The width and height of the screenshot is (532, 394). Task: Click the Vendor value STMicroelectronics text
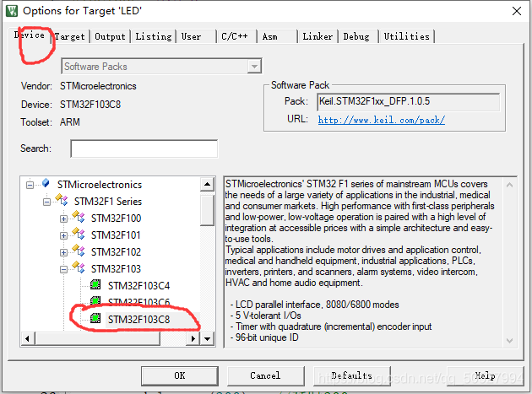point(98,86)
